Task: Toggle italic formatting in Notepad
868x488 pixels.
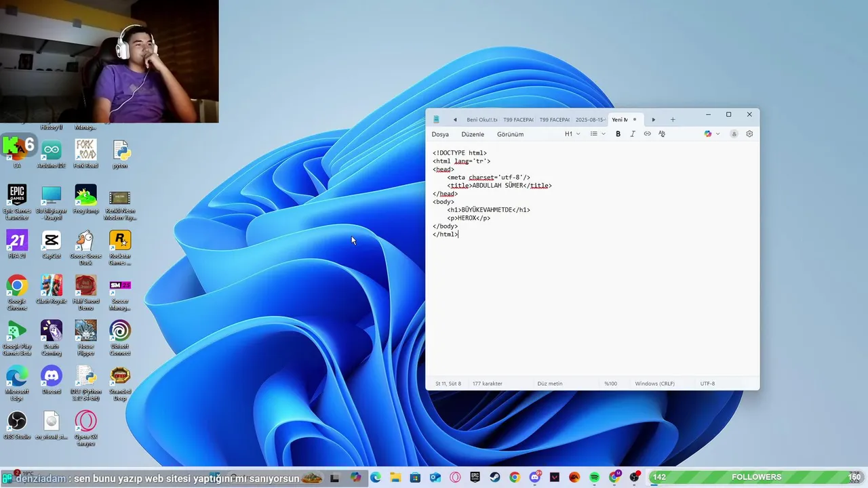Action: point(633,134)
